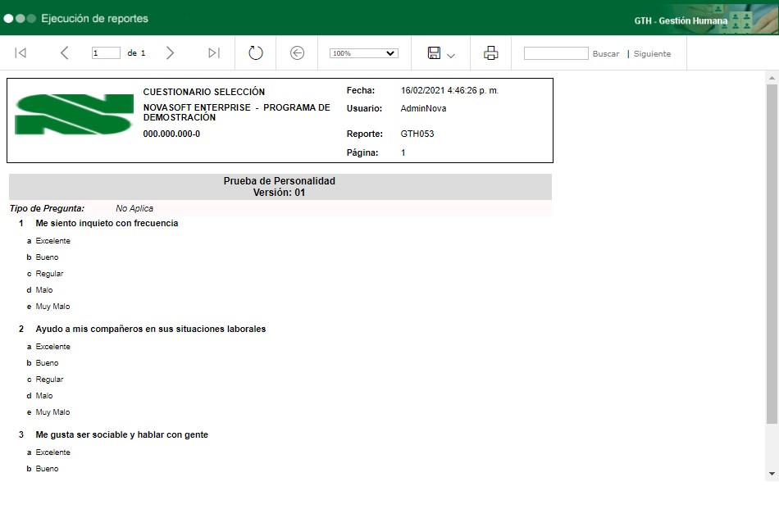
Task: Click the Buscar link
Action: click(x=606, y=54)
